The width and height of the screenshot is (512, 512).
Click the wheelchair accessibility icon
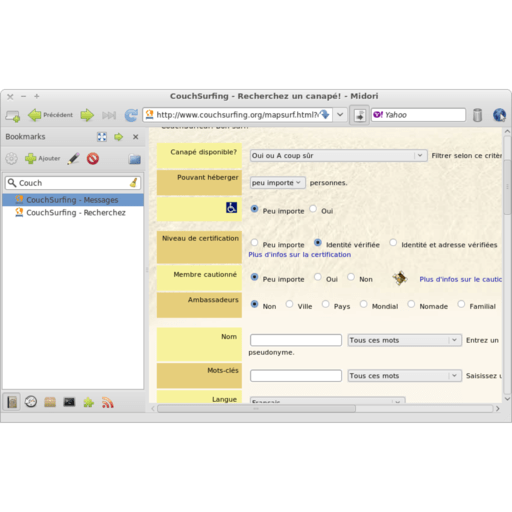[231, 208]
